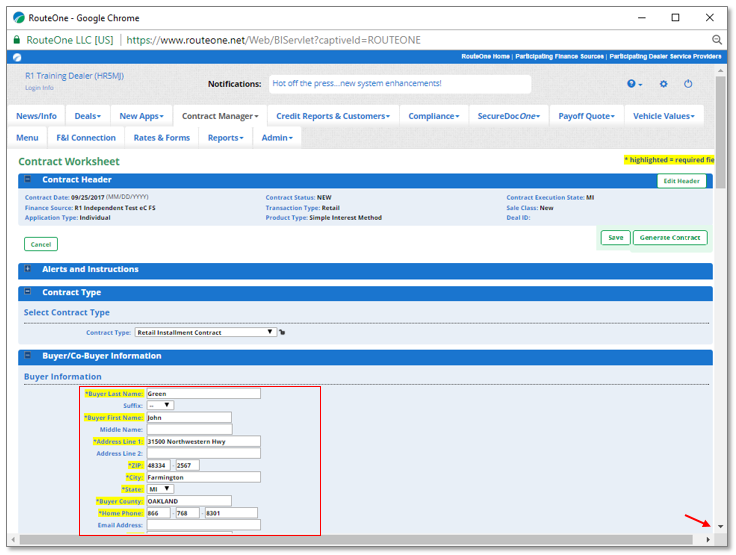Click the Login Info link

39,88
